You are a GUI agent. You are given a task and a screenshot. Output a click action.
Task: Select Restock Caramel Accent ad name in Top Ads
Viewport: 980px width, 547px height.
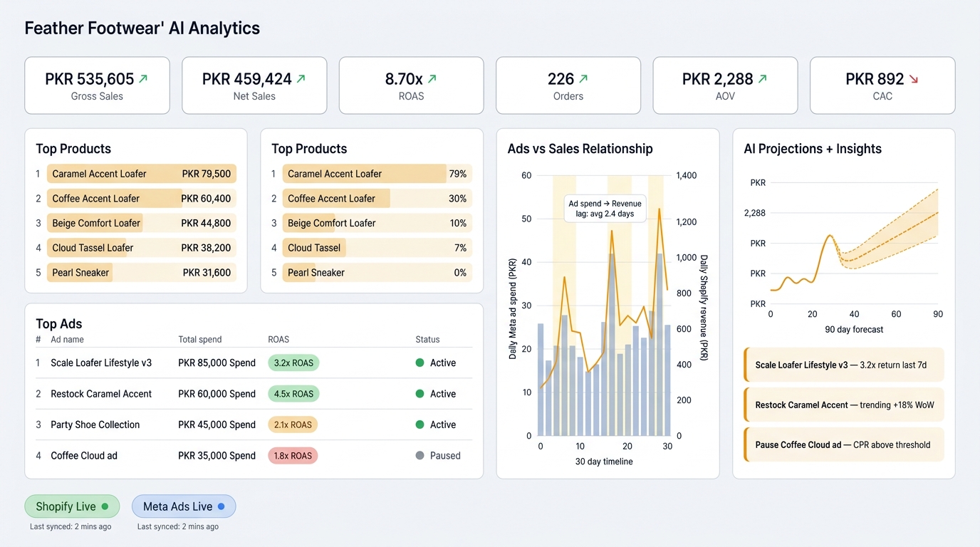(x=101, y=394)
